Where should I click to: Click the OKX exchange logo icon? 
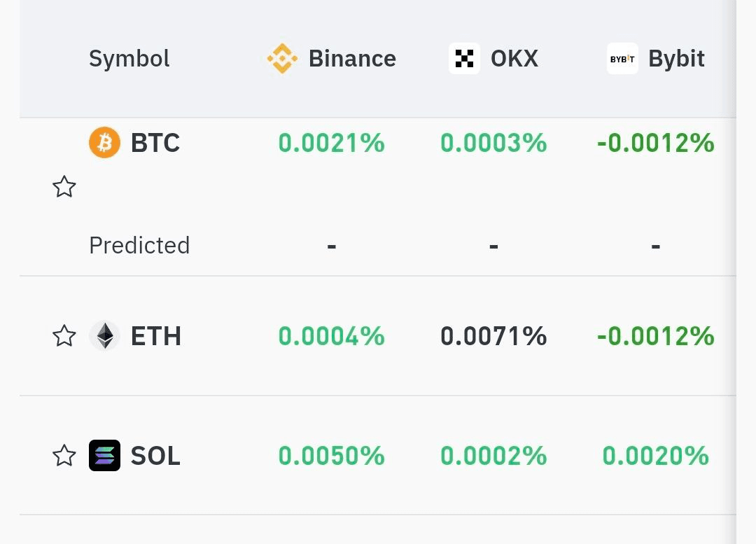point(464,58)
